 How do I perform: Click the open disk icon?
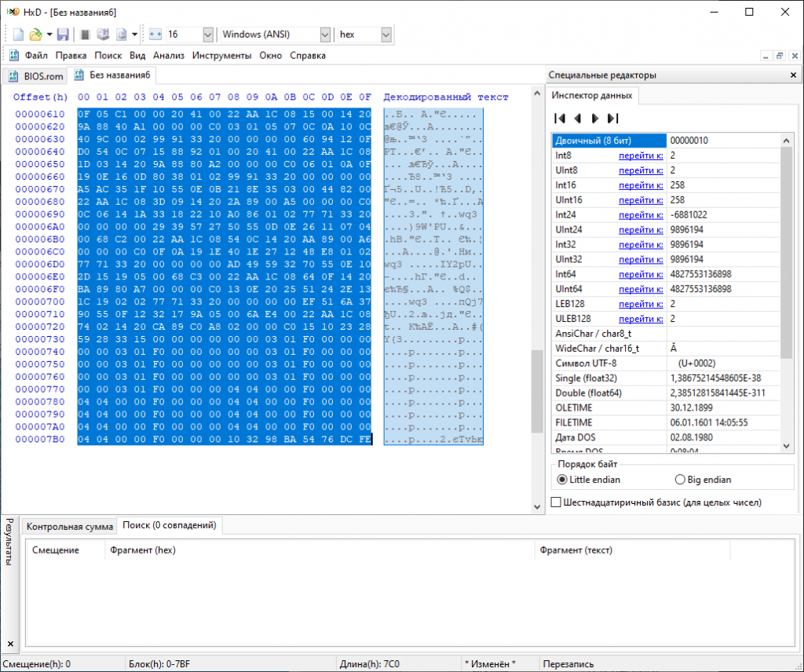(x=103, y=35)
